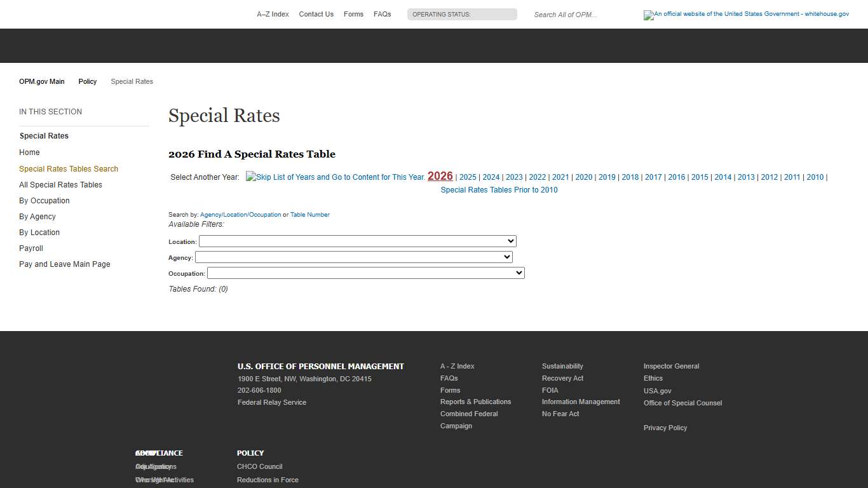Open the FAQs menu item

click(x=382, y=14)
